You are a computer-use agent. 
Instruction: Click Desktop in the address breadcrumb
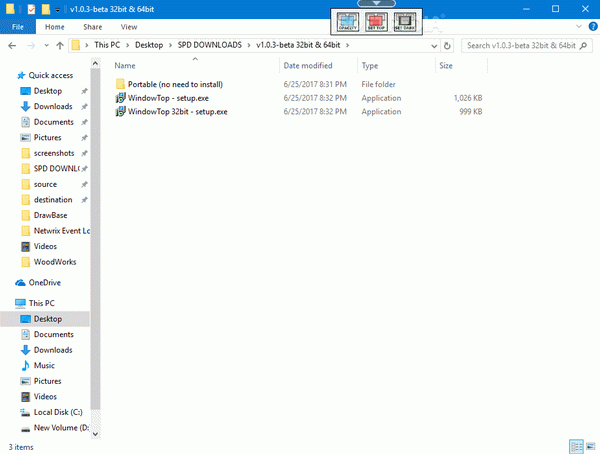[x=149, y=45]
